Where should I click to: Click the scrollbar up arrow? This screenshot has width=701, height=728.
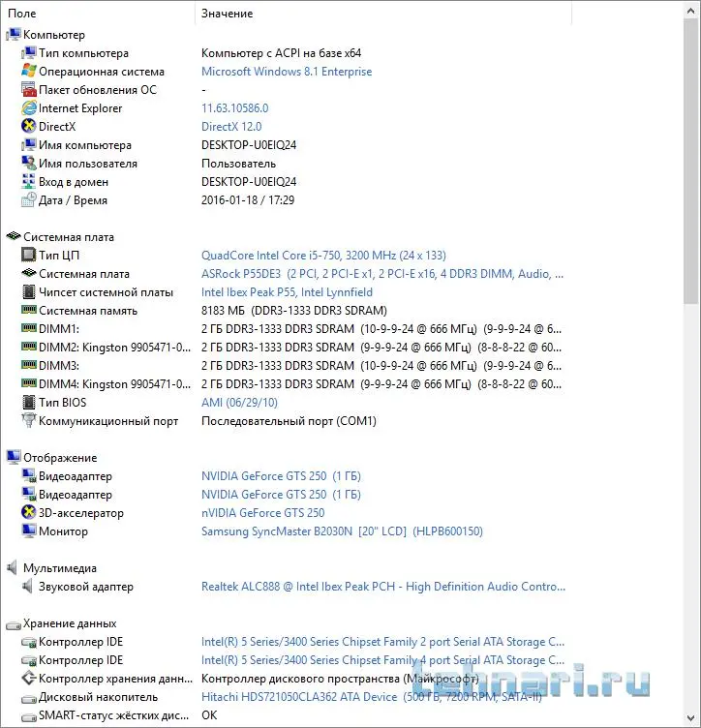coord(690,12)
